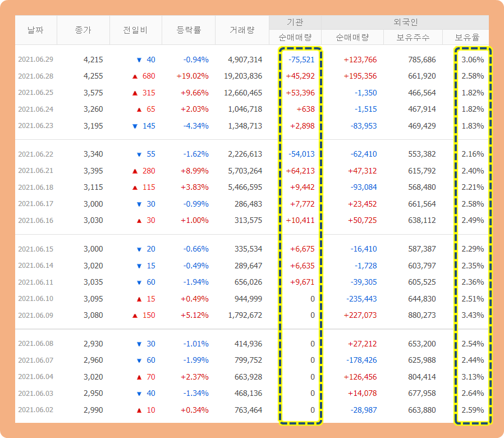
Task: Click the red up arrow next to 315
Action: coord(135,93)
